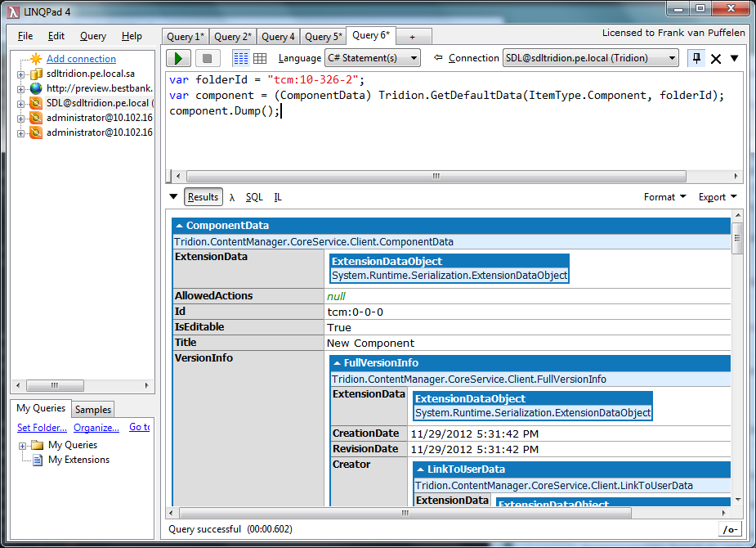756x548 pixels.
Task: Click the Set Folder link
Action: click(x=42, y=427)
